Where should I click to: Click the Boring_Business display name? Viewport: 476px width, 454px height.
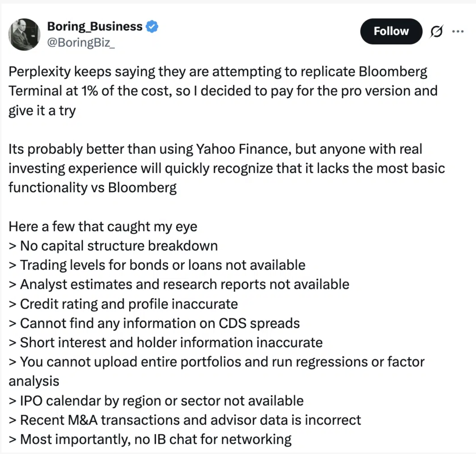(x=95, y=26)
